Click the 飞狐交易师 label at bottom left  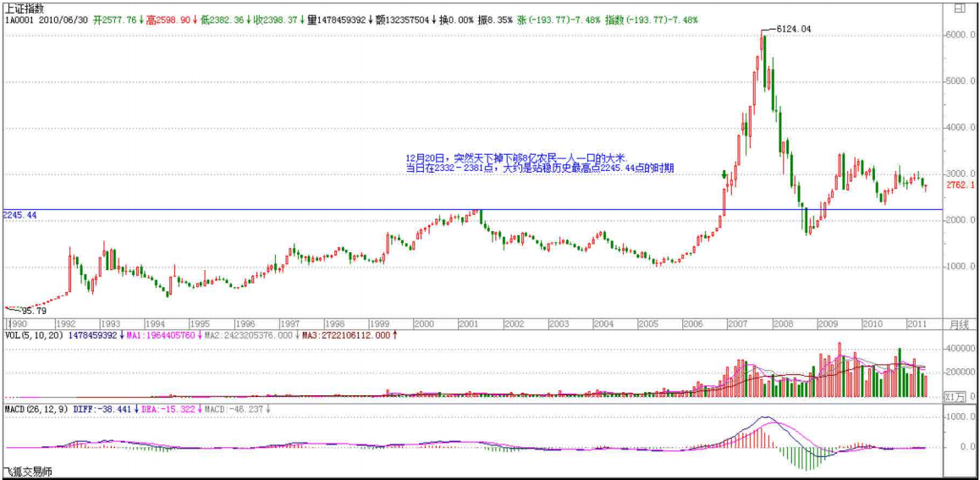27,472
